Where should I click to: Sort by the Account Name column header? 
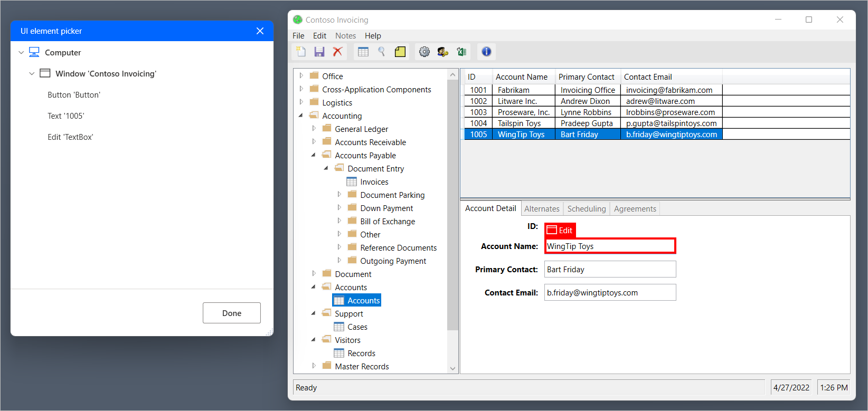point(524,77)
